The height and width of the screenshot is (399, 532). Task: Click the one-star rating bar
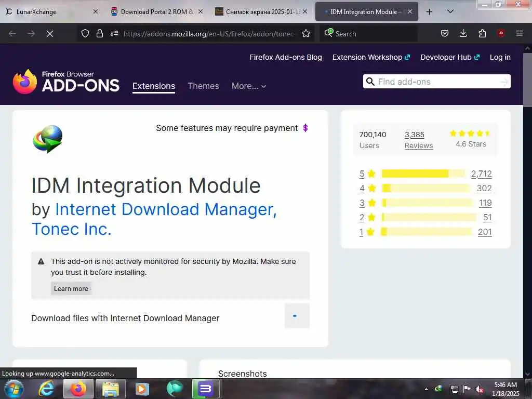[427, 232]
